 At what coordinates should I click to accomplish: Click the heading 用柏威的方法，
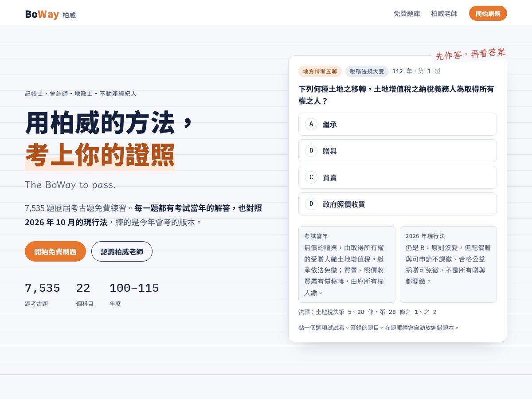pos(110,122)
